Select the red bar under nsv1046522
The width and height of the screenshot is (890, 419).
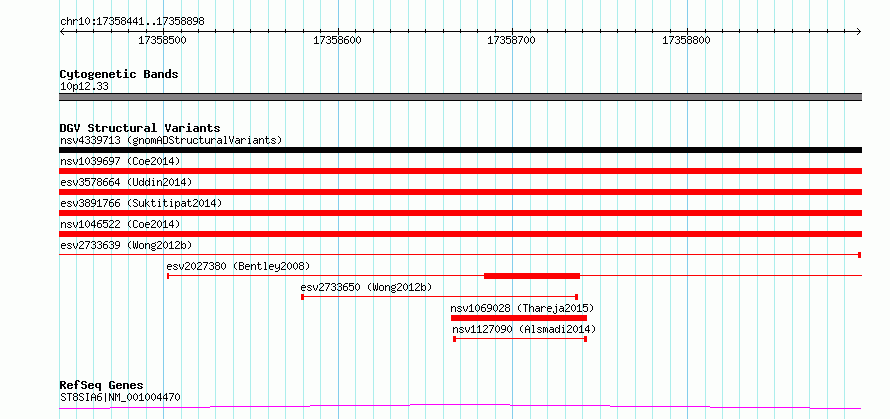[460, 234]
